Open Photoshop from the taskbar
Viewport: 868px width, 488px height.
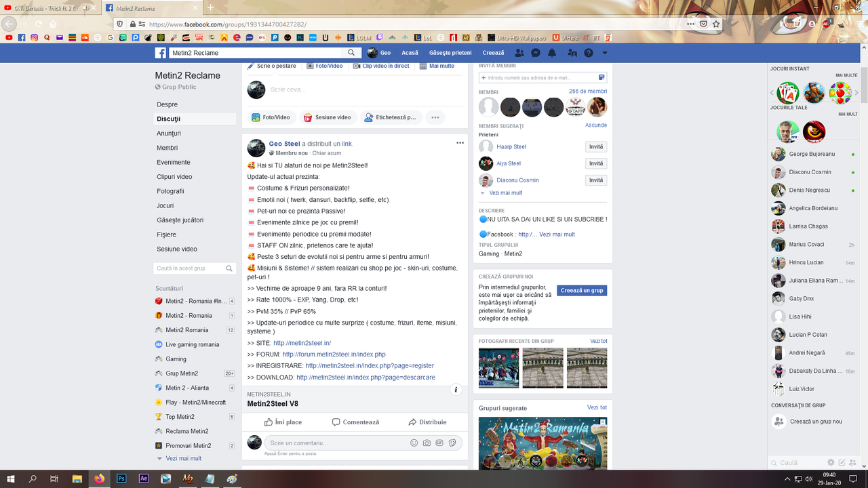122,479
